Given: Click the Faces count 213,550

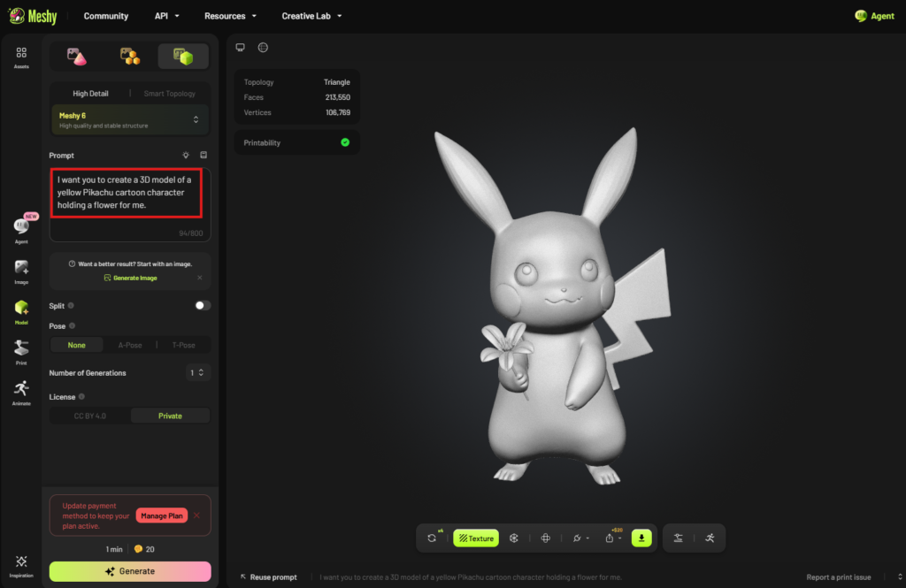Looking at the screenshot, I should tap(337, 97).
